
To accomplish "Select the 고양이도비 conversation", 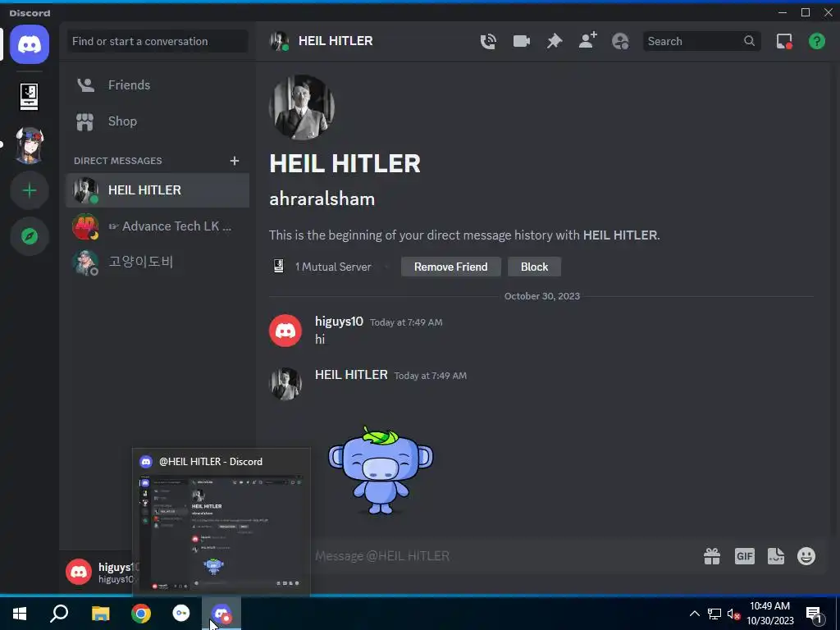I will point(157,262).
